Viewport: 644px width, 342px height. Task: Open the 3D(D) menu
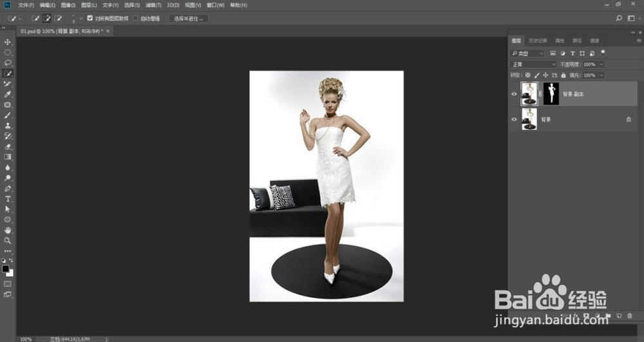(173, 5)
